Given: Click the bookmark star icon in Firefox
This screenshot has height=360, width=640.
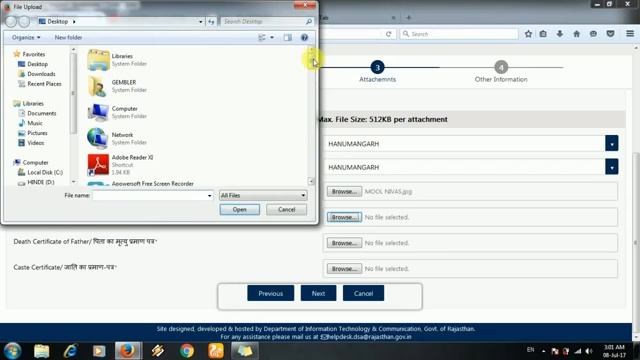Looking at the screenshot, I should (x=528, y=34).
